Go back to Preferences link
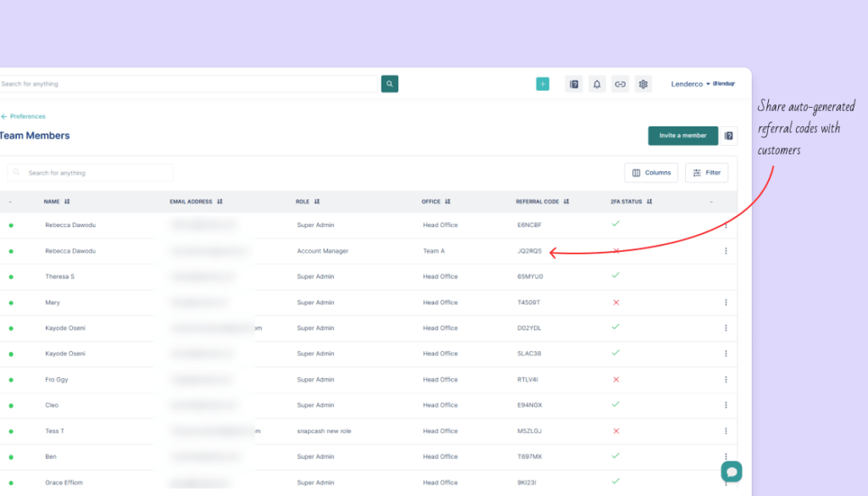Screen dimensions: 868x496 pos(24,116)
